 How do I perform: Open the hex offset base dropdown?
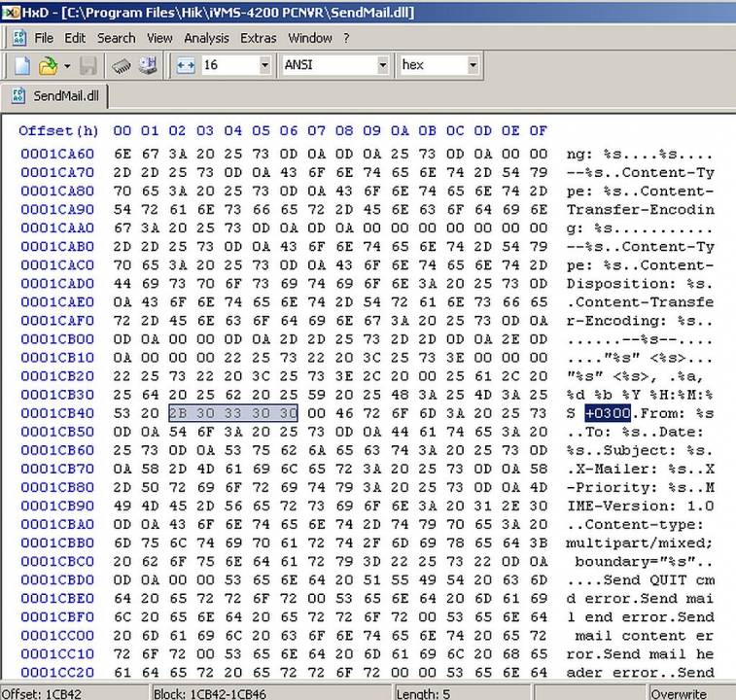tap(473, 65)
